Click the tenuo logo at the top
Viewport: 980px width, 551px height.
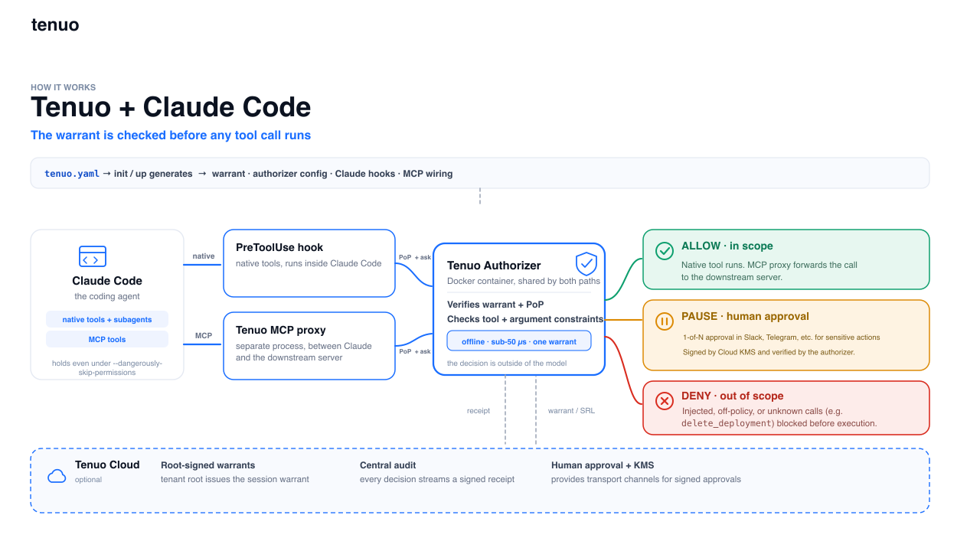(55, 24)
